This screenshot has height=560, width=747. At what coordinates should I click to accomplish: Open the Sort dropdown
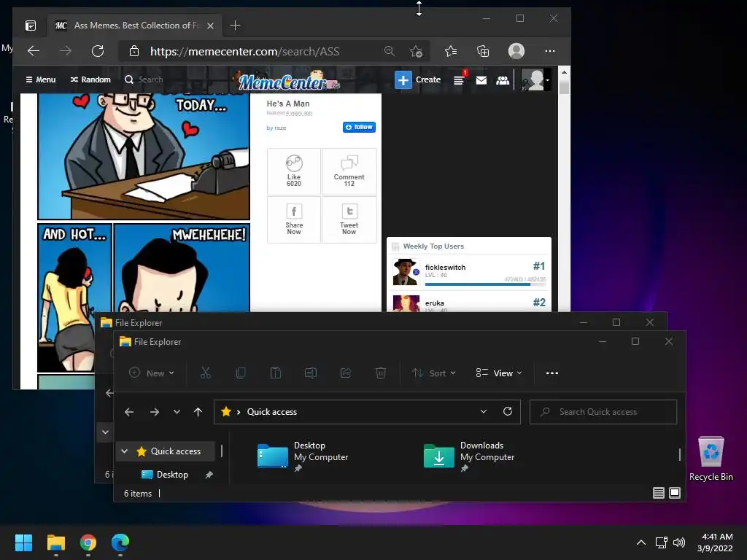click(434, 373)
